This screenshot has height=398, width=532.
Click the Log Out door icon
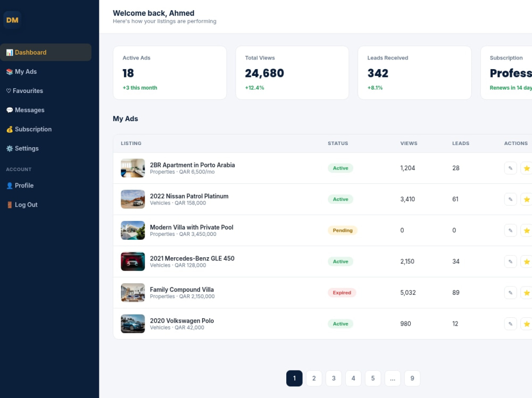[x=10, y=205]
